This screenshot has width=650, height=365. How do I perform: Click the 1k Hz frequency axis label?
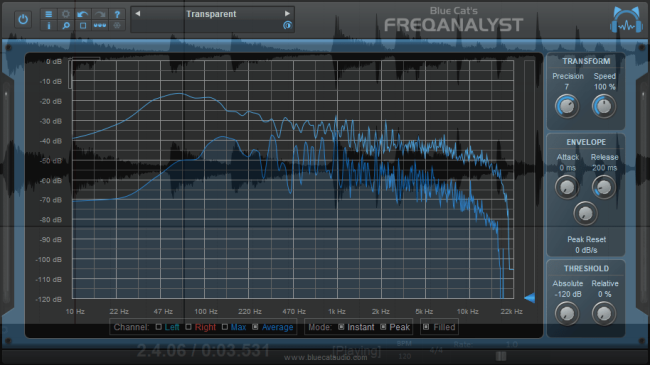[337, 311]
